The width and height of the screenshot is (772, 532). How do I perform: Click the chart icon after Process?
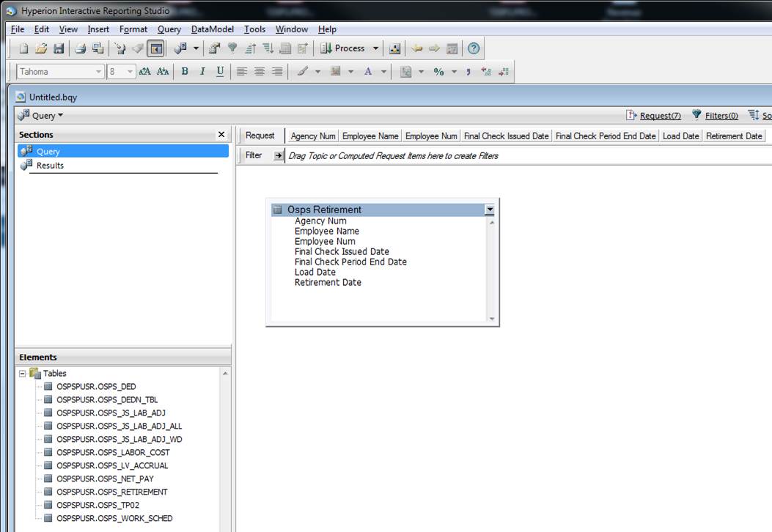point(394,48)
